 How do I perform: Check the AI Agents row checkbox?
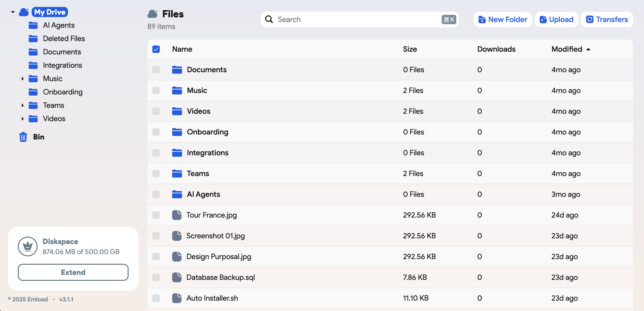click(156, 194)
